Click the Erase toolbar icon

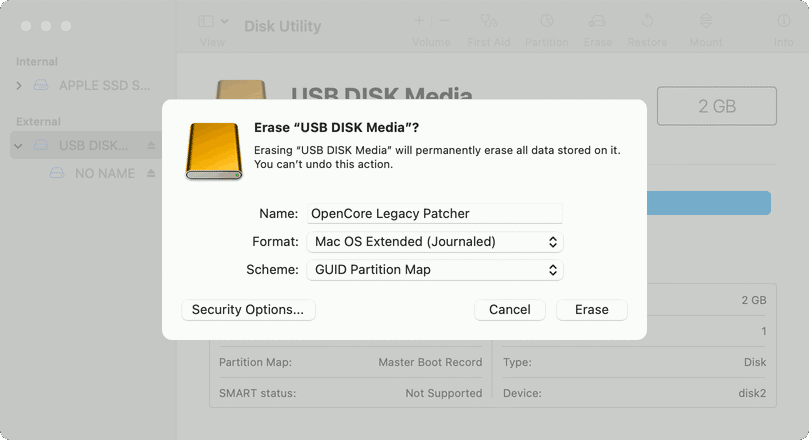(597, 21)
